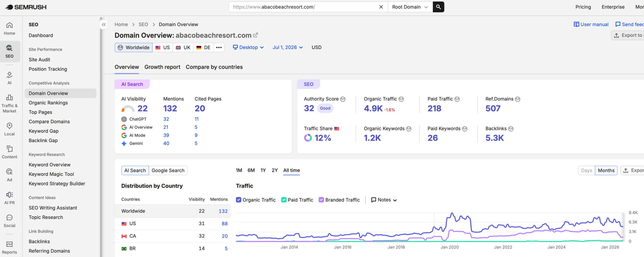Select the All time range
The height and width of the screenshot is (257, 644).
pyautogui.click(x=292, y=170)
